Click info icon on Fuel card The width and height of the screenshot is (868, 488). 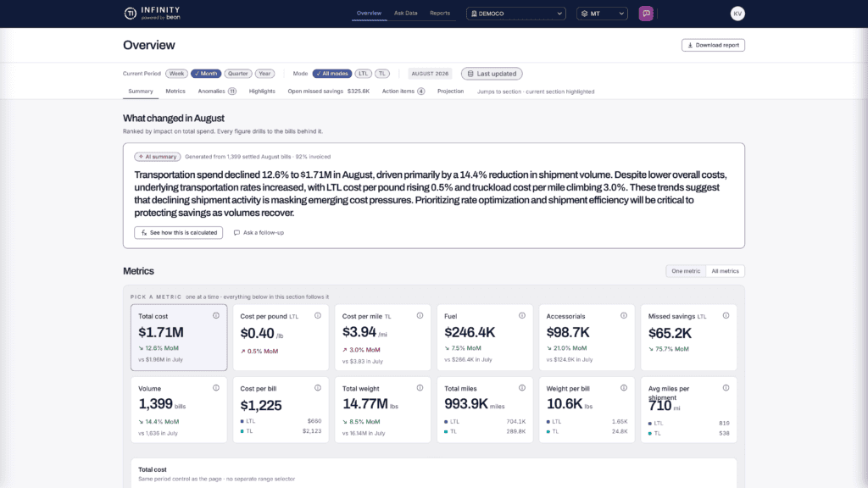tap(522, 315)
